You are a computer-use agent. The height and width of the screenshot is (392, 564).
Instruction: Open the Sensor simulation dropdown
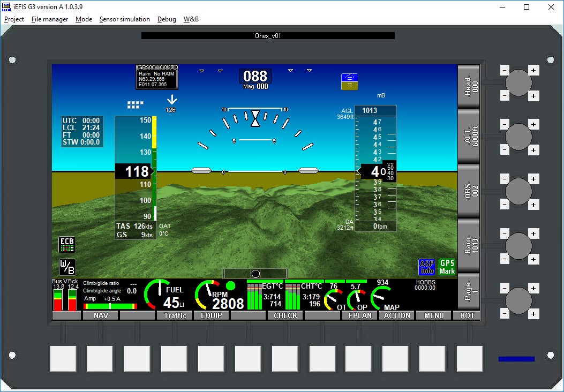(x=124, y=19)
